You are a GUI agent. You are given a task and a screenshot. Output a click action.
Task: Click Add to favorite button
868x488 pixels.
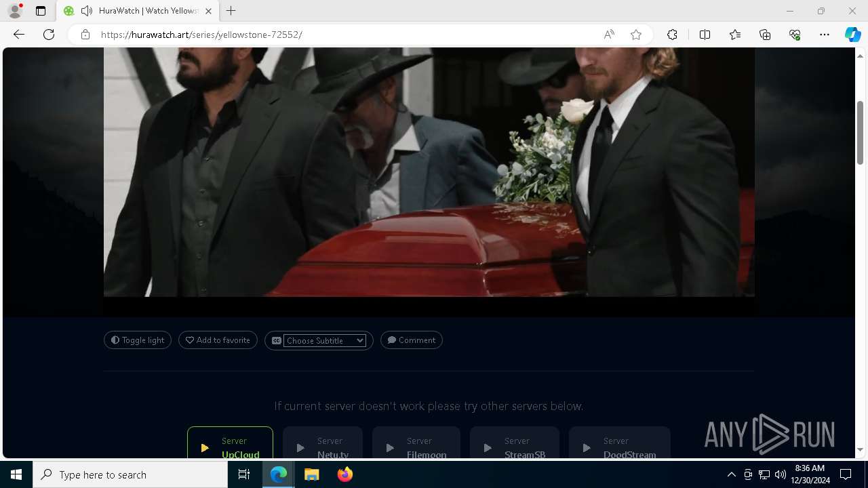pos(218,340)
